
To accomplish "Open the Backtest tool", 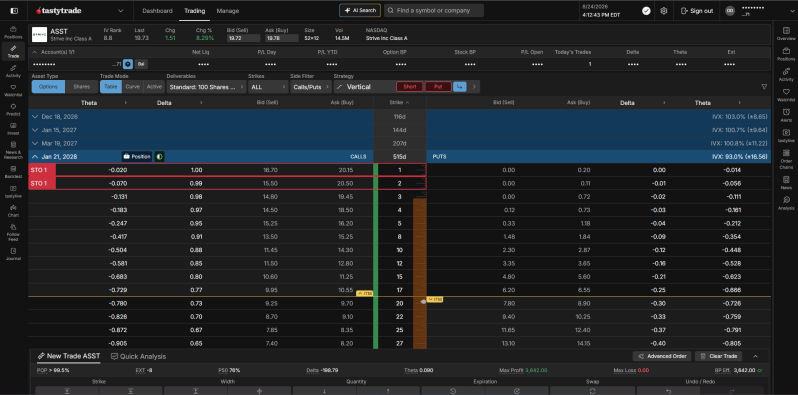I will point(13,171).
